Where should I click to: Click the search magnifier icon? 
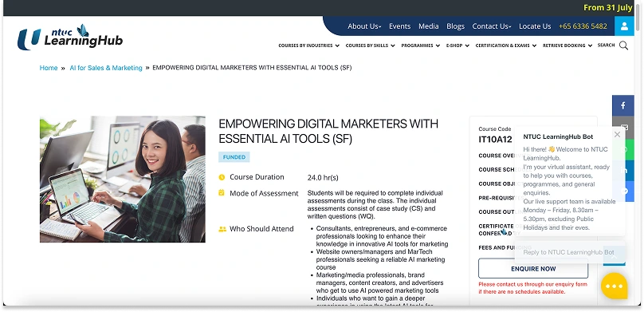coord(623,45)
